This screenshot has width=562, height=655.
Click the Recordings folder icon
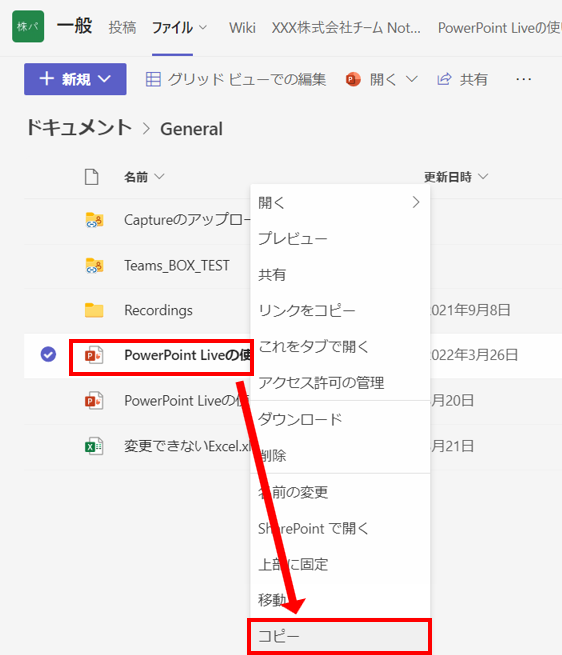pos(94,310)
